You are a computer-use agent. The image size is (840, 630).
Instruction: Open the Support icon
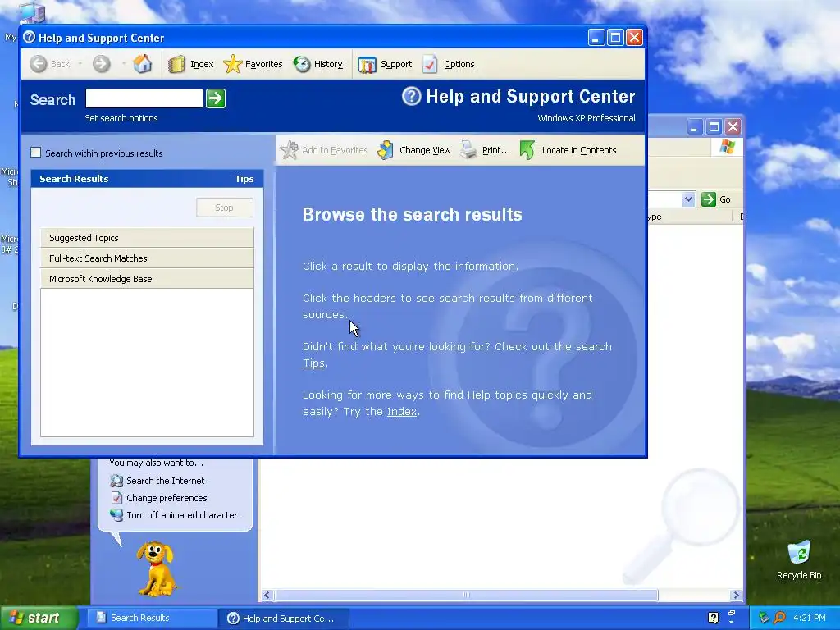367,64
